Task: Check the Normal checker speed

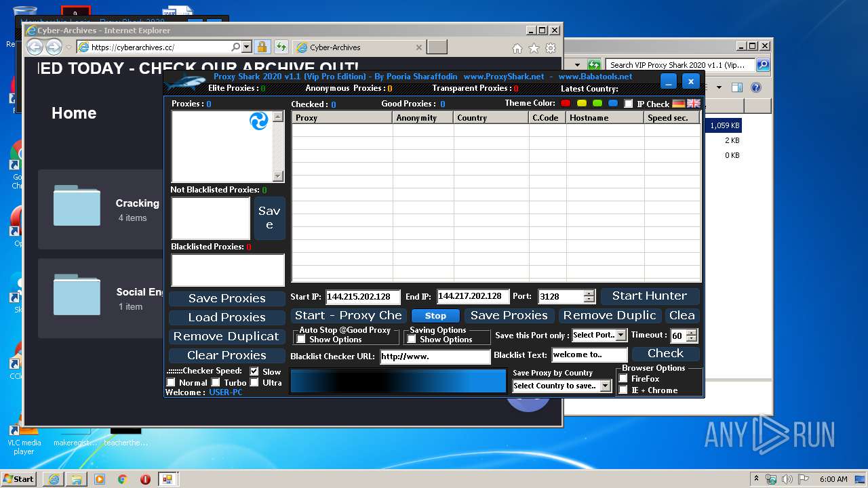Action: click(x=171, y=382)
